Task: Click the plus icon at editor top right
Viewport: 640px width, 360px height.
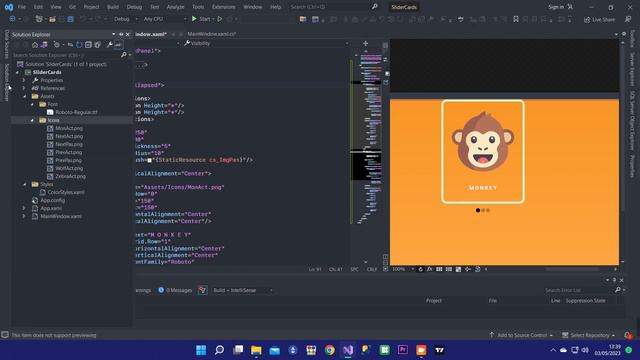Action: 365,43
